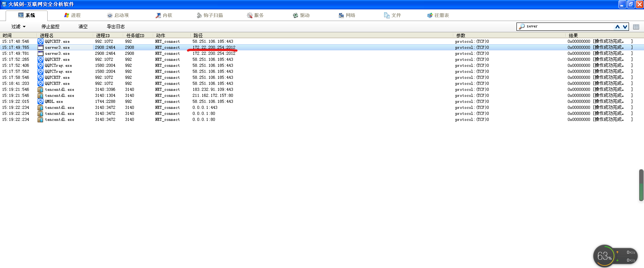Click timestamp 15:18:41:203
The width and height of the screenshot is (644, 268).
coord(15,83)
